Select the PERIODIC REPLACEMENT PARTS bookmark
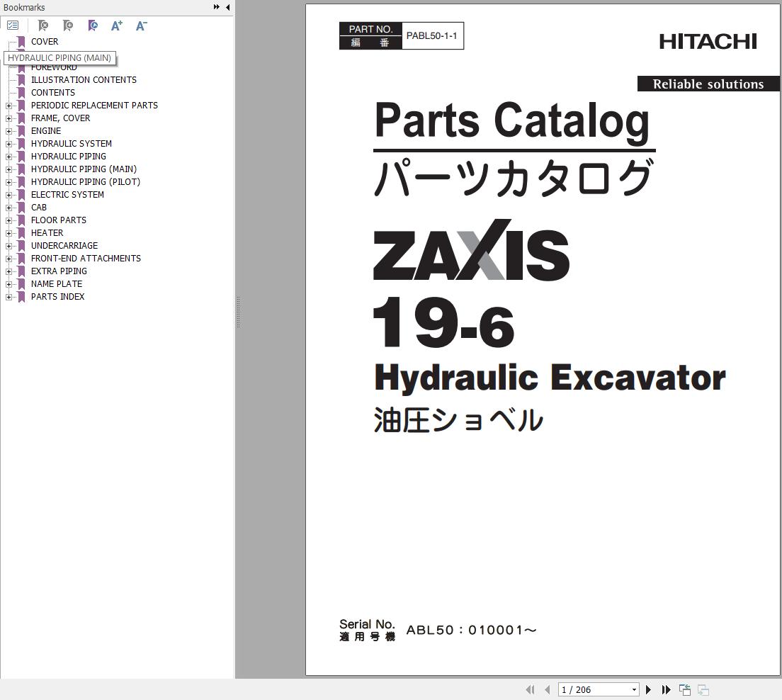 94,106
